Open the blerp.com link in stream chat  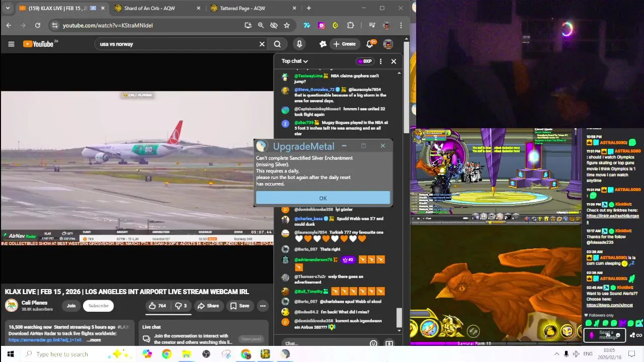(x=609, y=305)
